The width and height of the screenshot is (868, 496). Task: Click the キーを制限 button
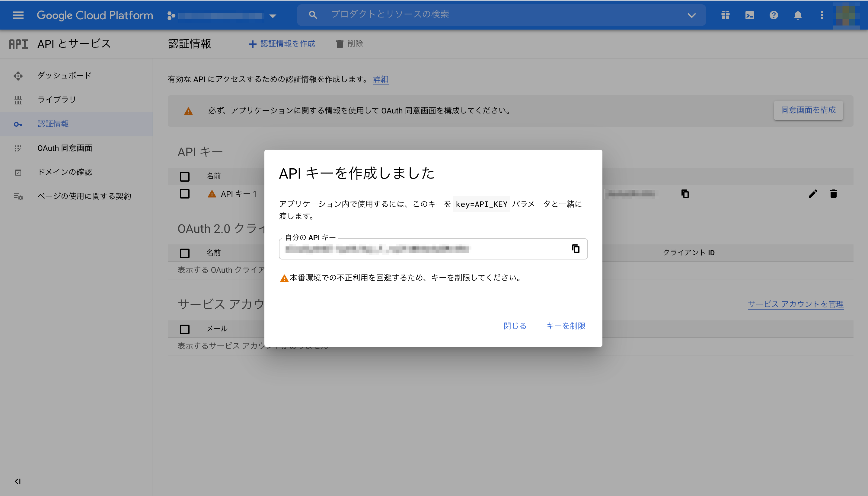tap(566, 326)
